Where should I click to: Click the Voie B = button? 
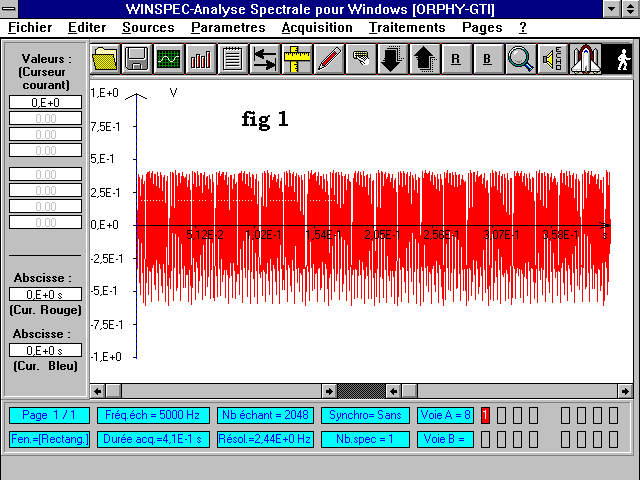[x=445, y=439]
